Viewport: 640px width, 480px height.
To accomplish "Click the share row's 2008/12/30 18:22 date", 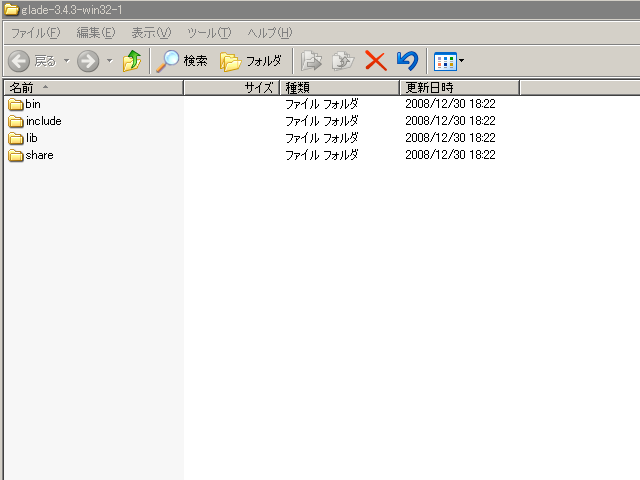I will click(x=450, y=155).
